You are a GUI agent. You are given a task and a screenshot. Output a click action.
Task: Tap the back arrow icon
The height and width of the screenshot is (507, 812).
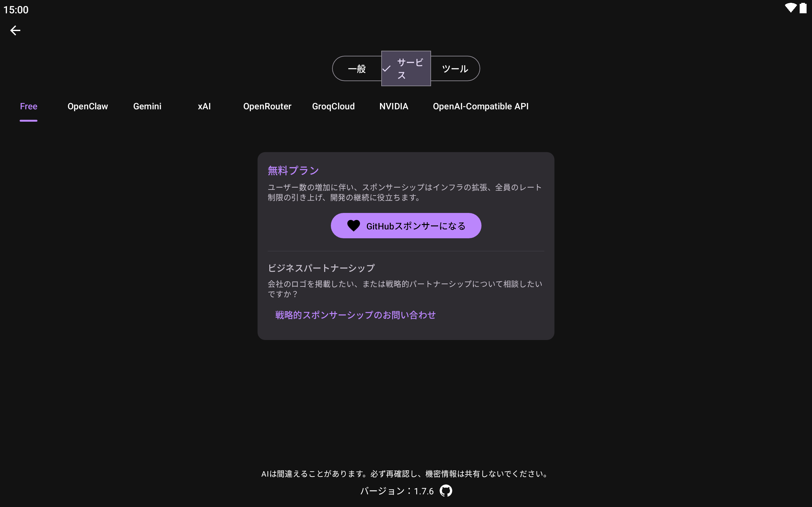click(15, 30)
